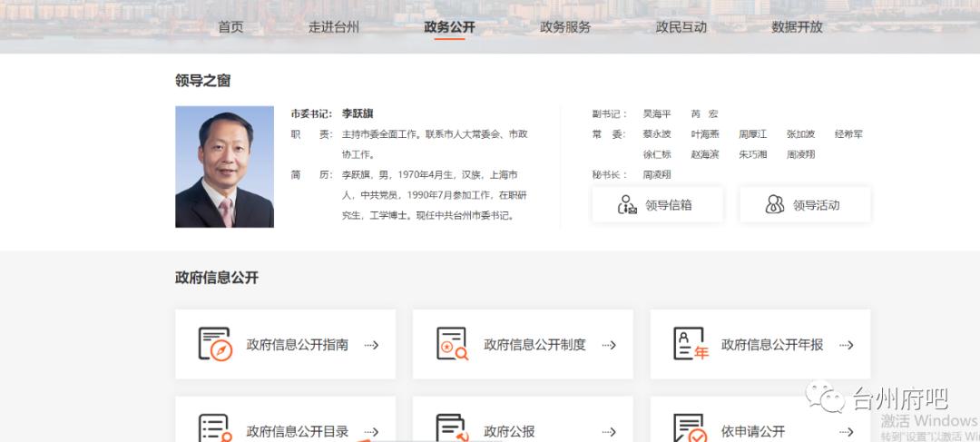The height and width of the screenshot is (442, 980).
Task: Open committee member 周厚江's page
Action: pos(753,133)
